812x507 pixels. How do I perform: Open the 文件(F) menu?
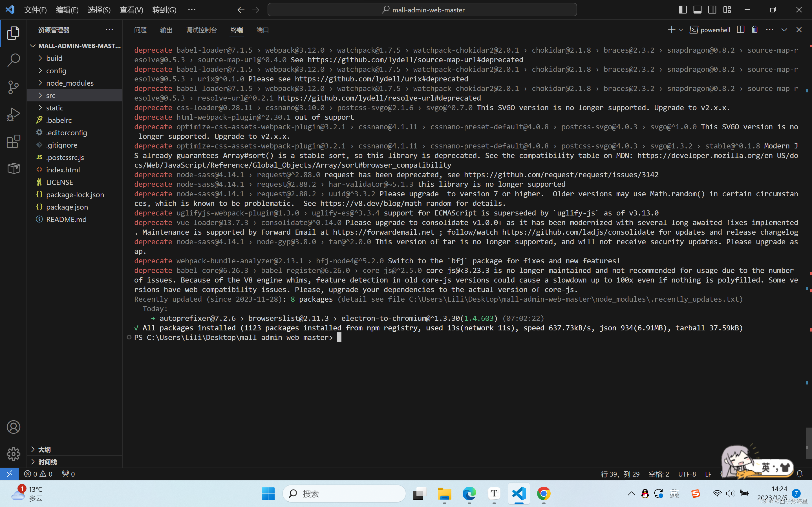click(x=35, y=10)
